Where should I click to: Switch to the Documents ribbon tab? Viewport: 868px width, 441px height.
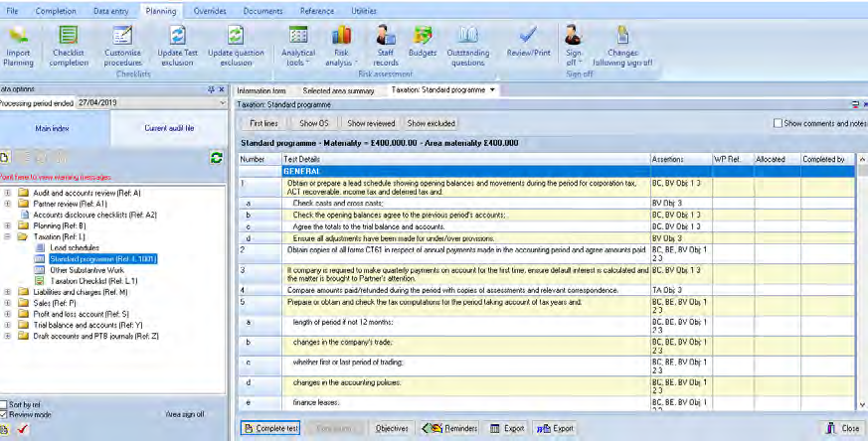pos(262,11)
